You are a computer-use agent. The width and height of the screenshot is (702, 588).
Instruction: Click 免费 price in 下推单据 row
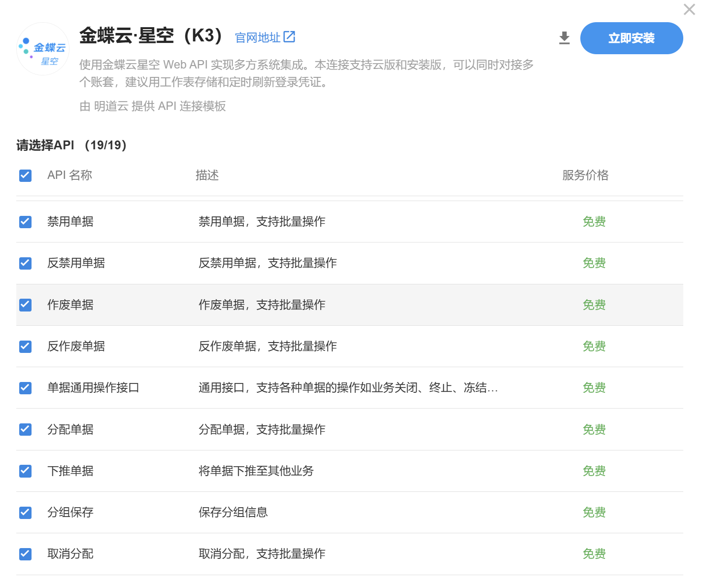pyautogui.click(x=594, y=471)
